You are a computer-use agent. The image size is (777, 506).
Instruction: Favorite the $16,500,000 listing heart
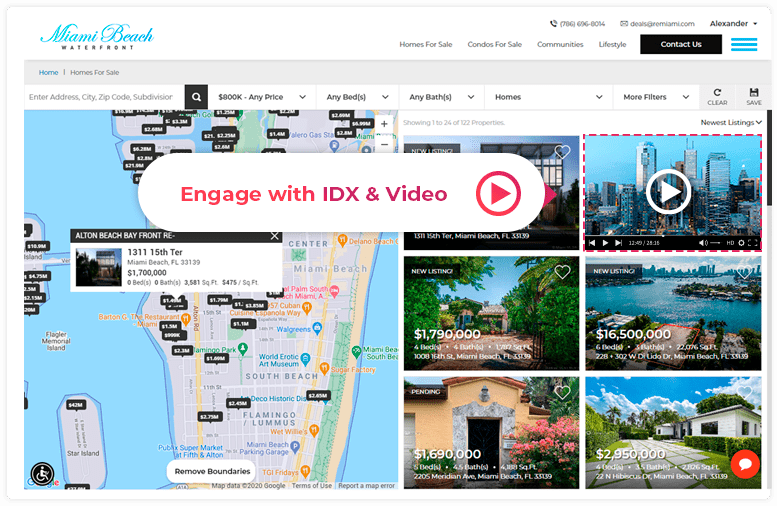744,272
